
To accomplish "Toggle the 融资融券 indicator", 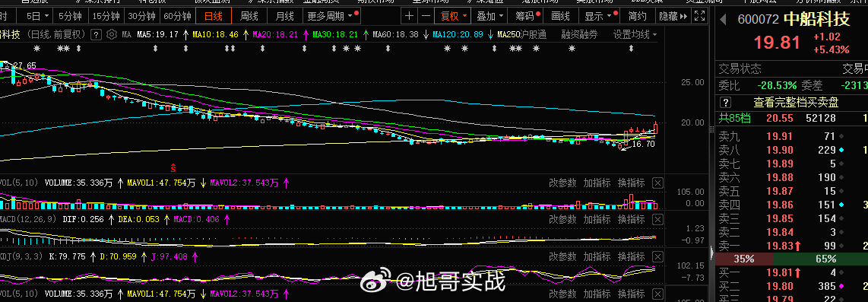I will [580, 35].
